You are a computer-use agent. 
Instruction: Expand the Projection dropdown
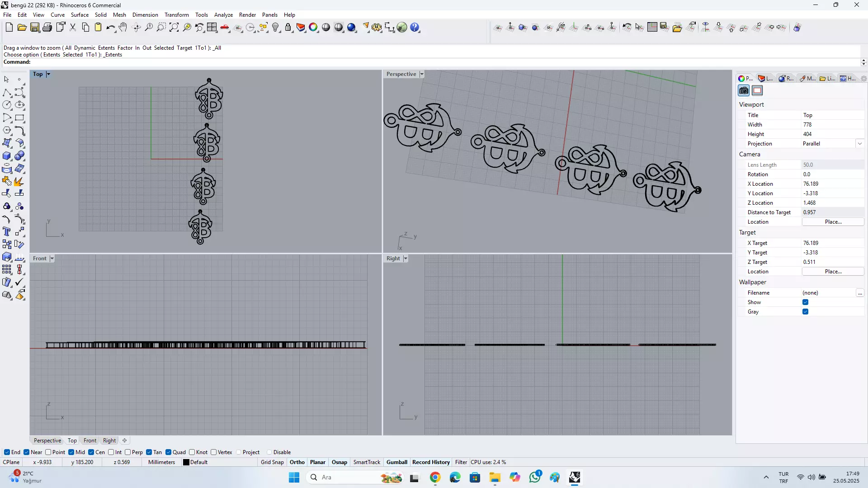pyautogui.click(x=859, y=144)
